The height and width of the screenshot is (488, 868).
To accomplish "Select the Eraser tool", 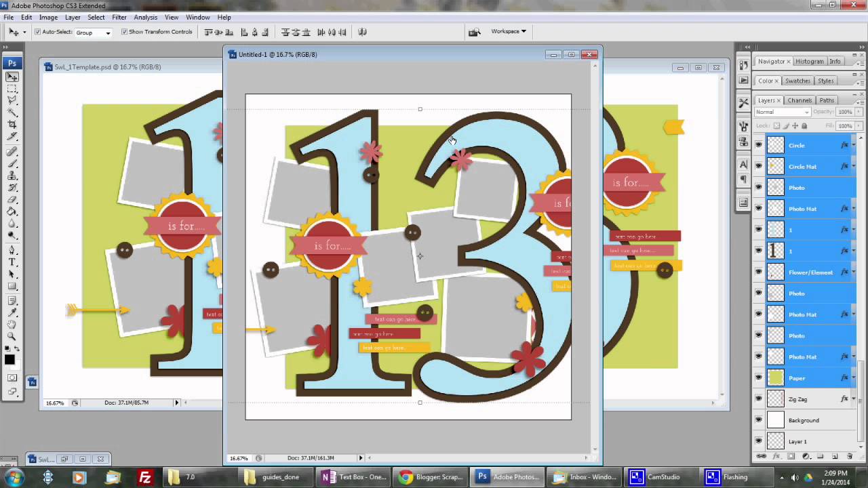I will pos(12,200).
